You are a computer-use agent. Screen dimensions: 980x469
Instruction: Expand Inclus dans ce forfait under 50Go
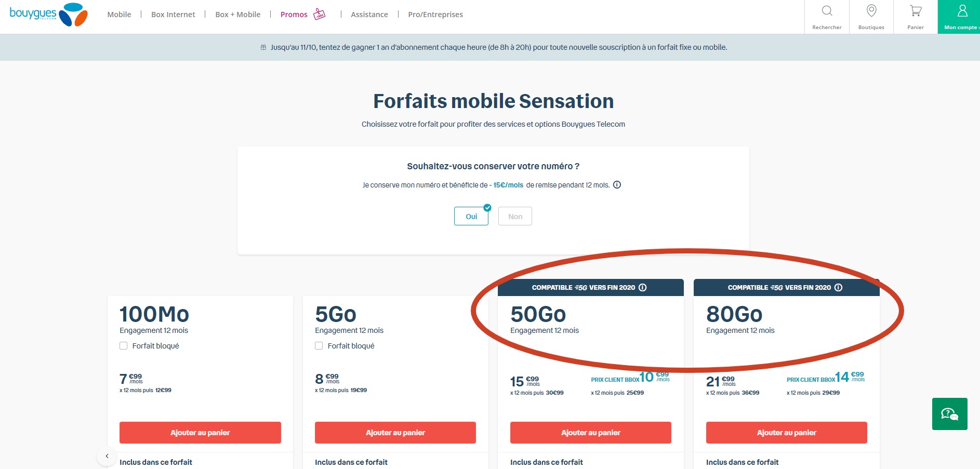pyautogui.click(x=546, y=462)
